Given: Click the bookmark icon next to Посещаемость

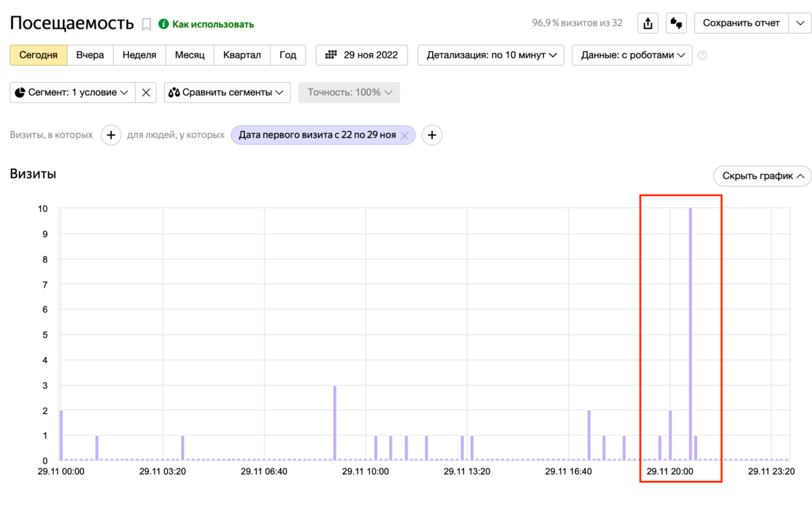Looking at the screenshot, I should 146,24.
